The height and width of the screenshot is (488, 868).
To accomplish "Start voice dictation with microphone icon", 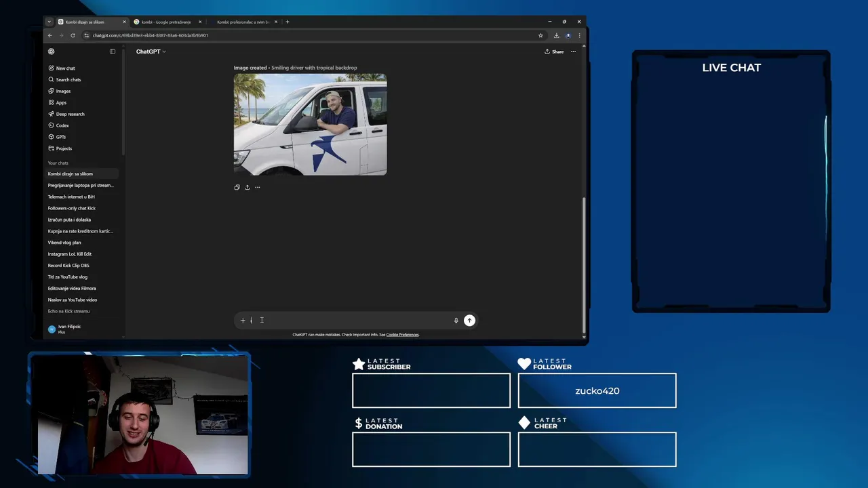I will (x=456, y=321).
